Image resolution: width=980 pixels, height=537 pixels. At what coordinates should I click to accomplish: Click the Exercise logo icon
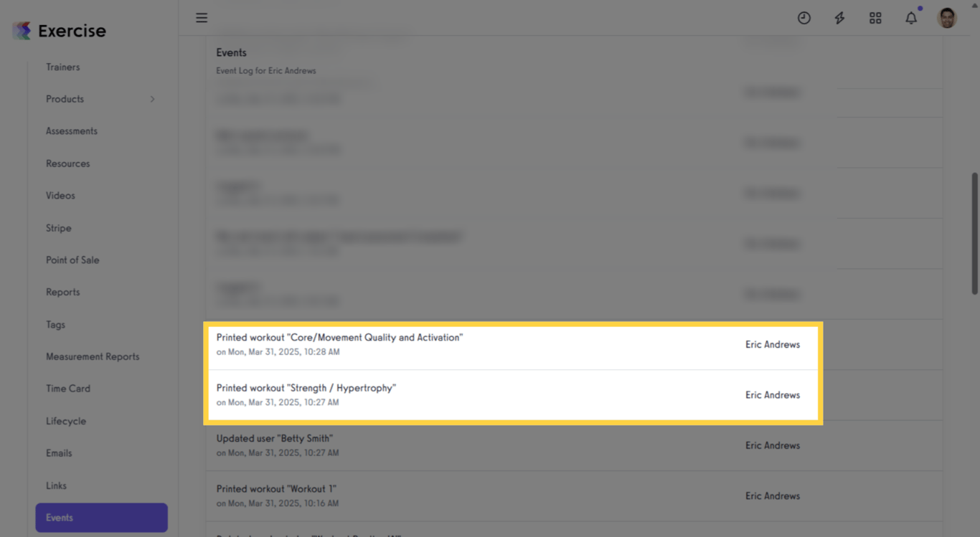[x=22, y=31]
